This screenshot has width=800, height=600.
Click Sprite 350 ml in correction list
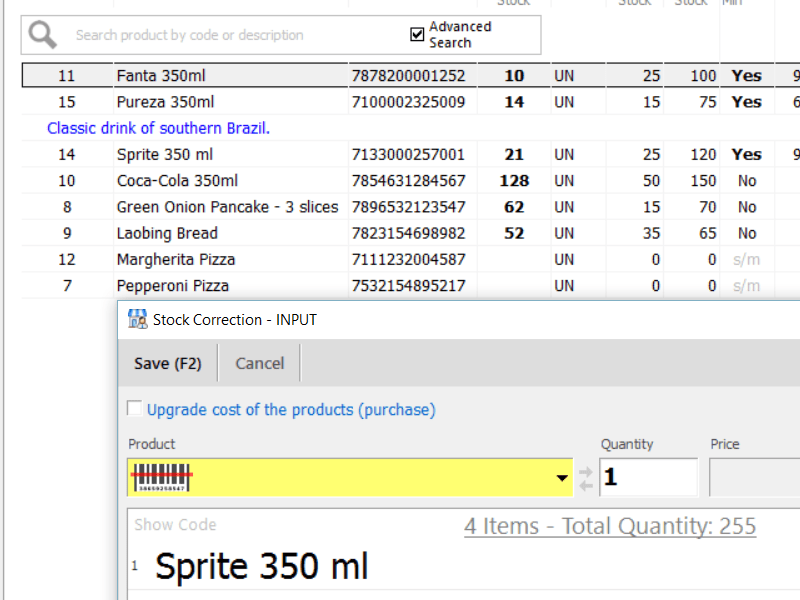click(261, 567)
